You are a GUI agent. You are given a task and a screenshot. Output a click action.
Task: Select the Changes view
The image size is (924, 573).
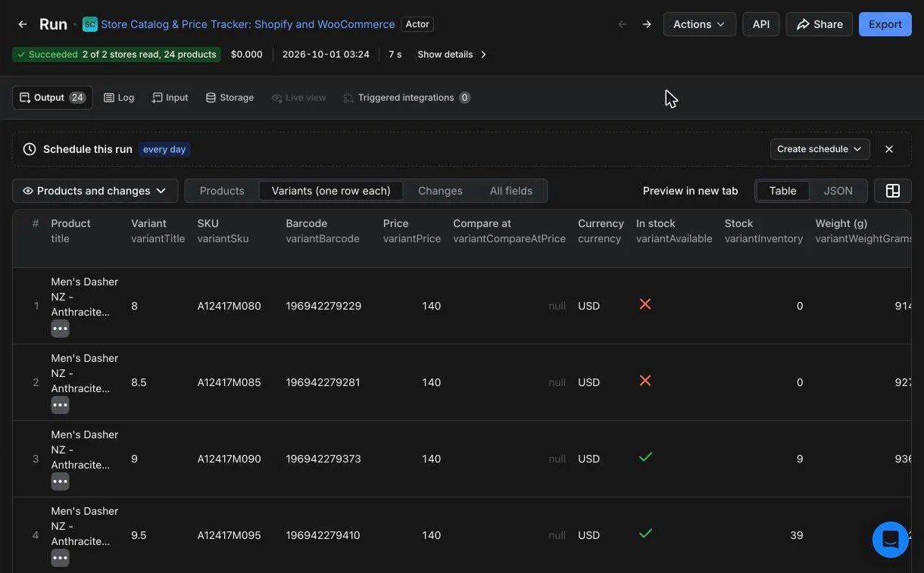click(x=440, y=191)
